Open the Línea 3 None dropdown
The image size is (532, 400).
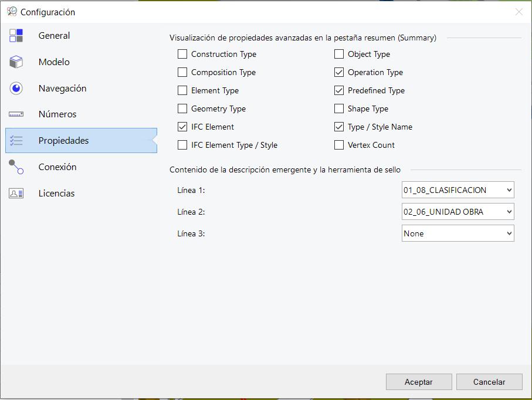[x=458, y=233]
